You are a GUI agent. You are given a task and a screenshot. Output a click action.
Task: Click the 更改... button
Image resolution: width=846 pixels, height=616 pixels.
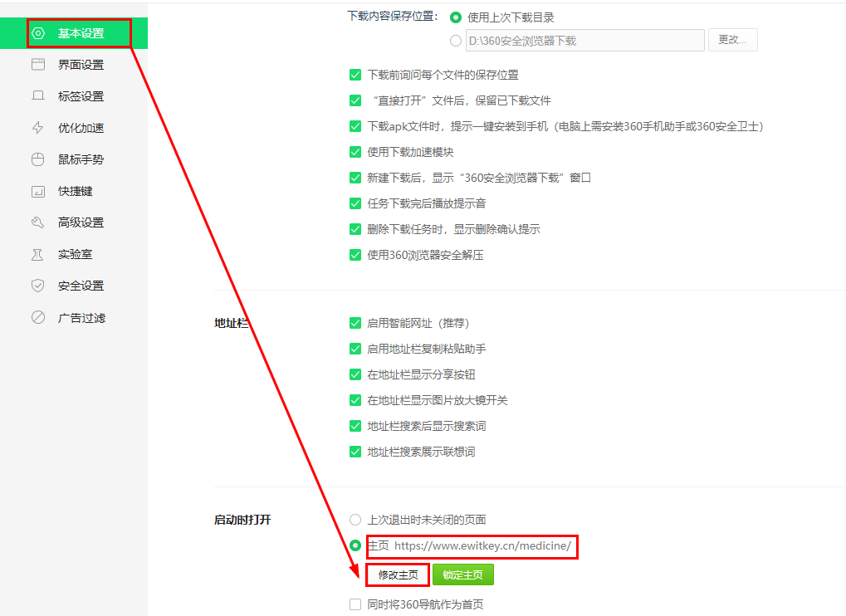[x=733, y=40]
